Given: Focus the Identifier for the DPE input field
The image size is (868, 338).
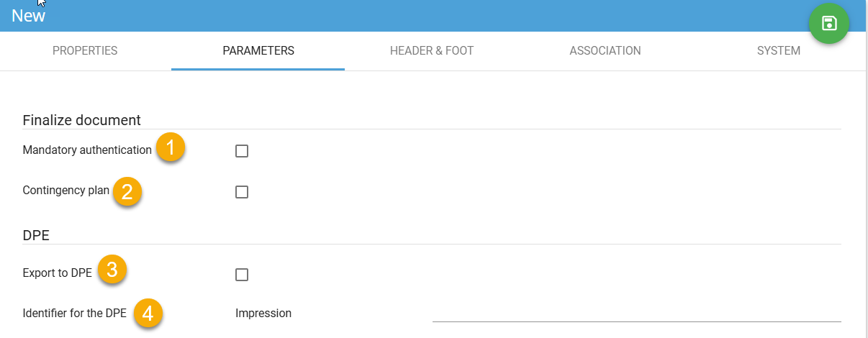Looking at the screenshot, I should (x=636, y=313).
